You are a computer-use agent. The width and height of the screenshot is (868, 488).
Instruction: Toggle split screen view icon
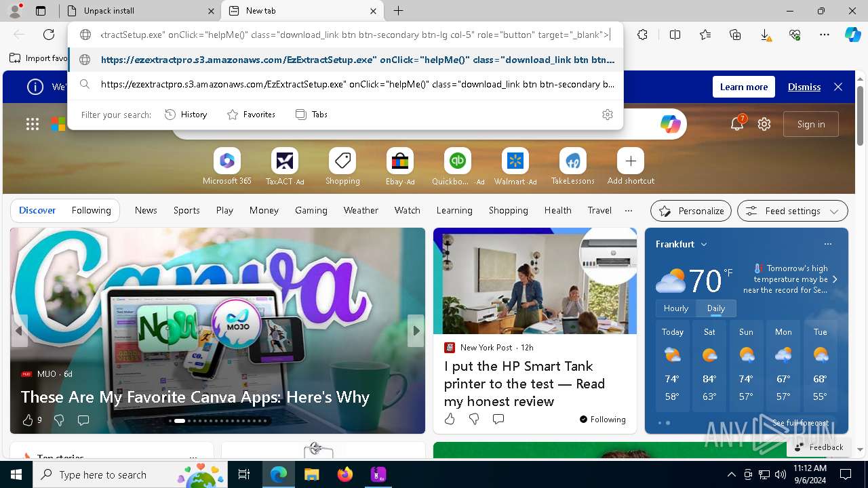[675, 35]
